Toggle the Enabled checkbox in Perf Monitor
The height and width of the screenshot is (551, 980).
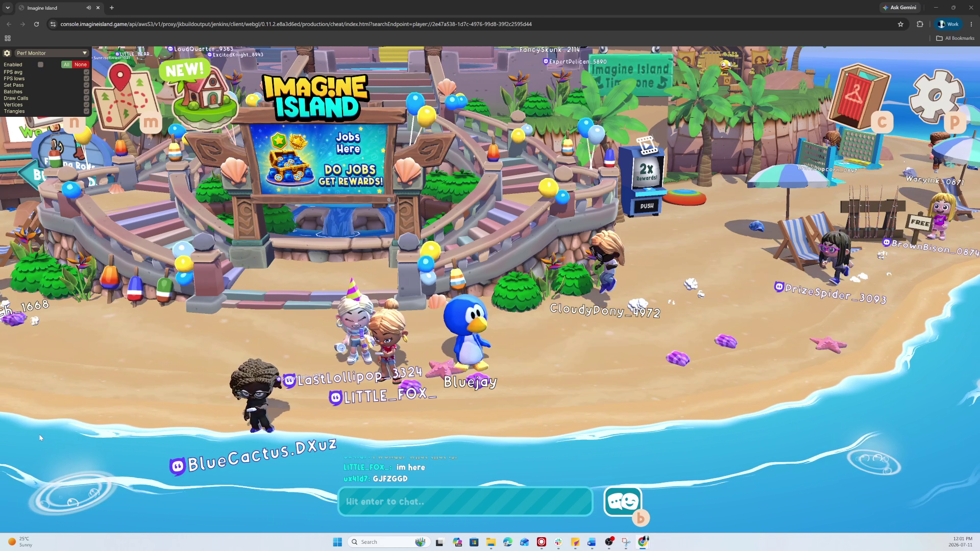click(x=40, y=65)
